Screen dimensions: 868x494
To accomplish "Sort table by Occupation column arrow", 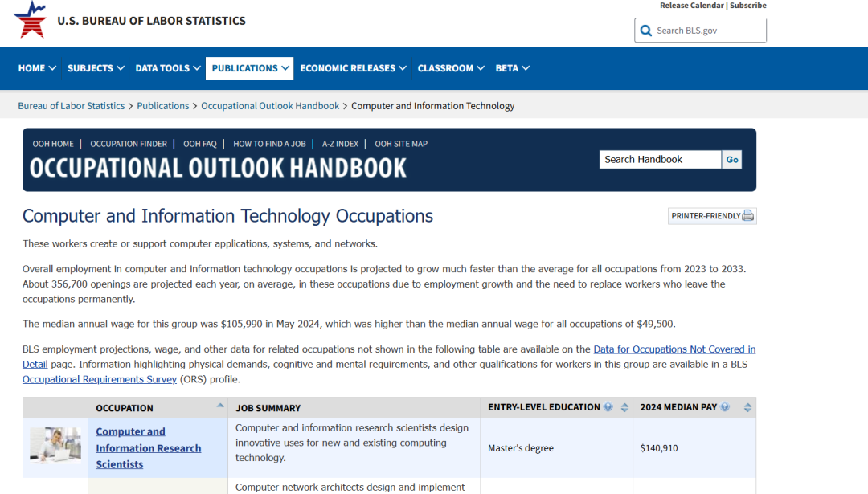I will [219, 406].
